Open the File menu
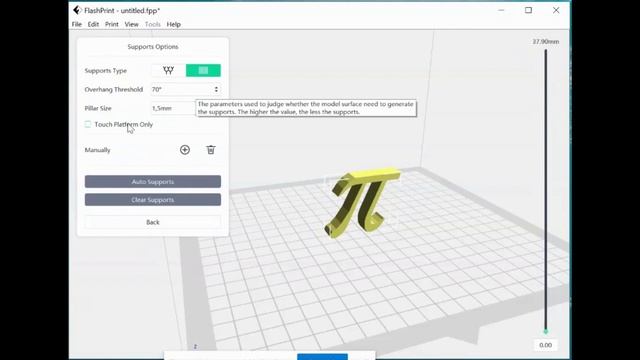The height and width of the screenshot is (360, 640). (x=77, y=24)
